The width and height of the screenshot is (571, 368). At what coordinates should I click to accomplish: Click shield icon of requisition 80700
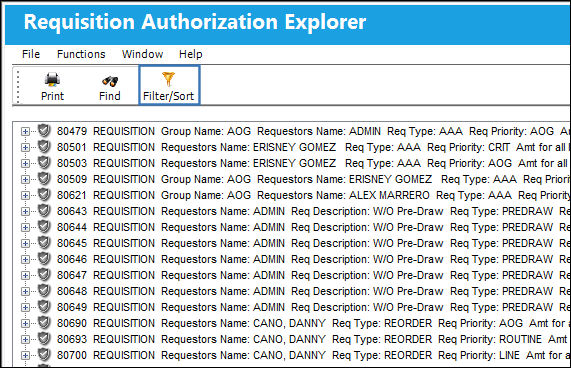point(44,355)
